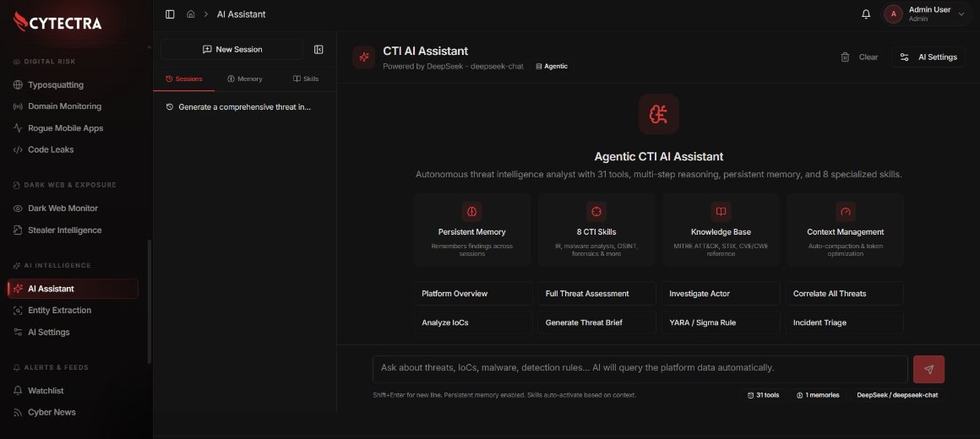980x439 pixels.
Task: Click the history icon beside the session entry
Action: click(x=169, y=106)
